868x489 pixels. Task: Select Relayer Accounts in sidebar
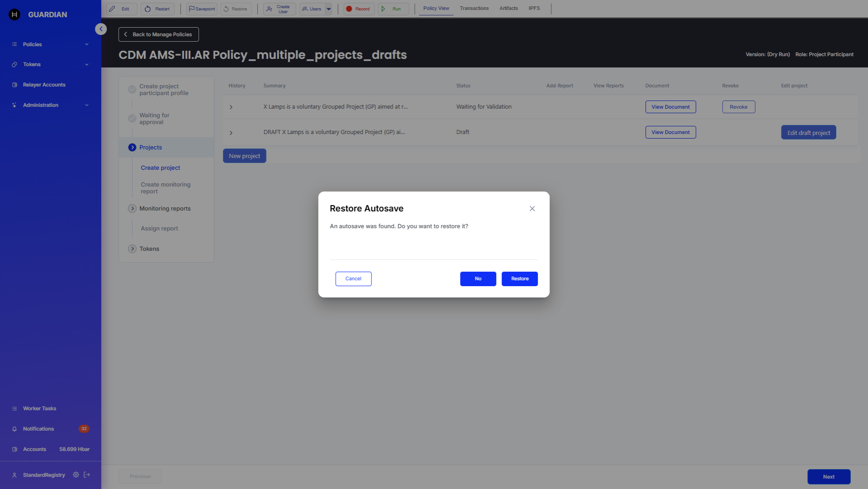(44, 85)
